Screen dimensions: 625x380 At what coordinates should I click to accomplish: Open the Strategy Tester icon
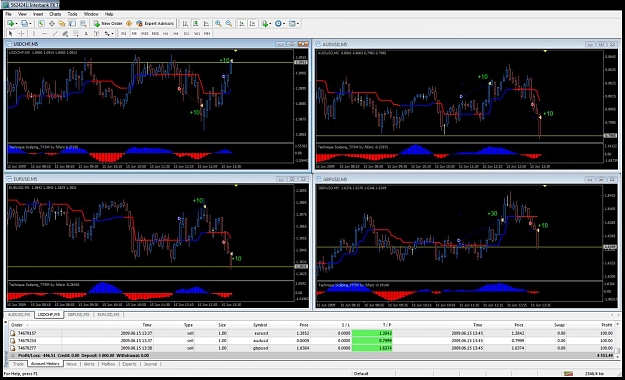(83, 24)
